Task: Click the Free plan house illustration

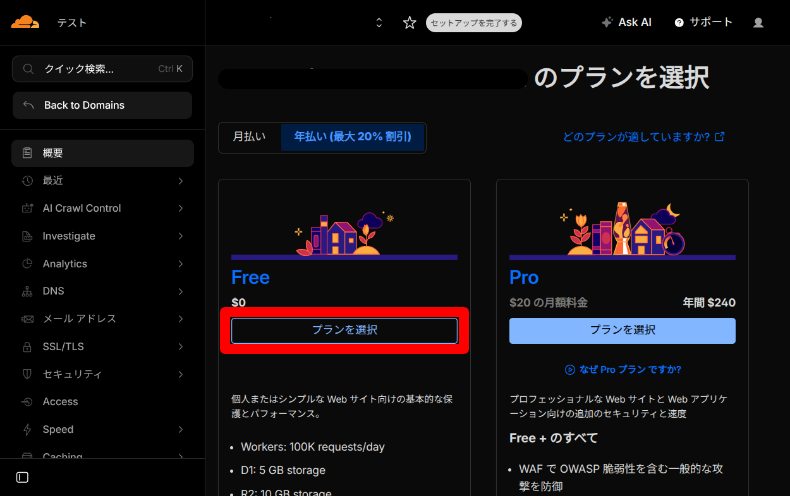Action: tap(345, 234)
